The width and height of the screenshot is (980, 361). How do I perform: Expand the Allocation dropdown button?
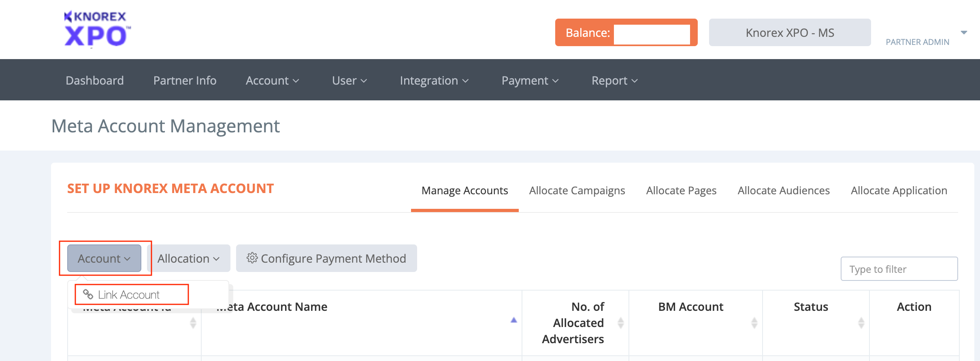[188, 258]
